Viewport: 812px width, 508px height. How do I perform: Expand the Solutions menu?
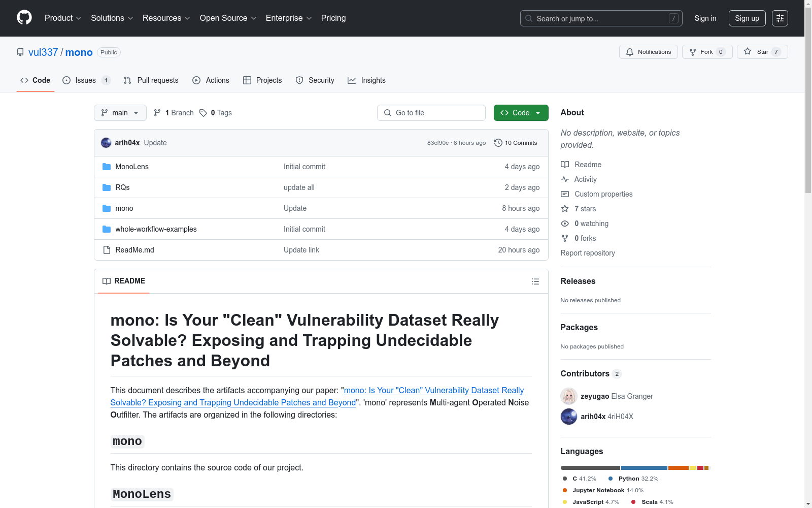[x=112, y=18]
